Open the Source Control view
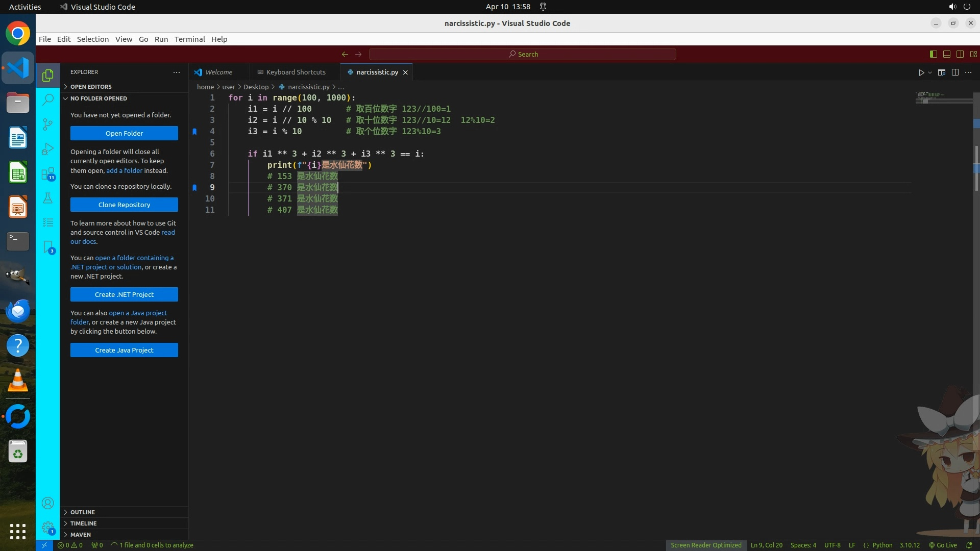 click(47, 124)
